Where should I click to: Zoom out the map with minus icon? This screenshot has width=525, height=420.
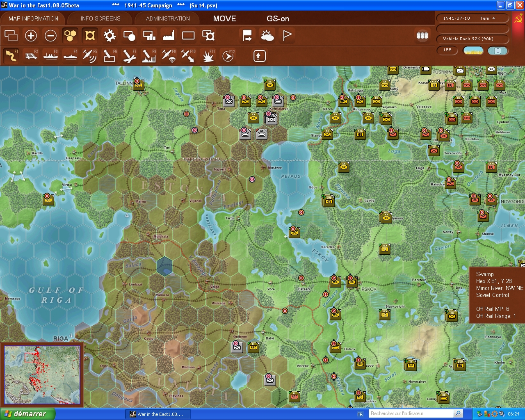tap(50, 36)
